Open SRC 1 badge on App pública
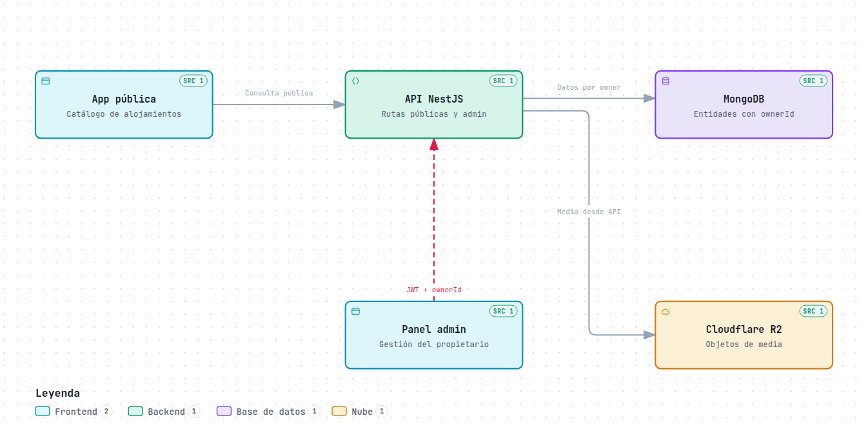The image size is (868, 429). coord(193,81)
